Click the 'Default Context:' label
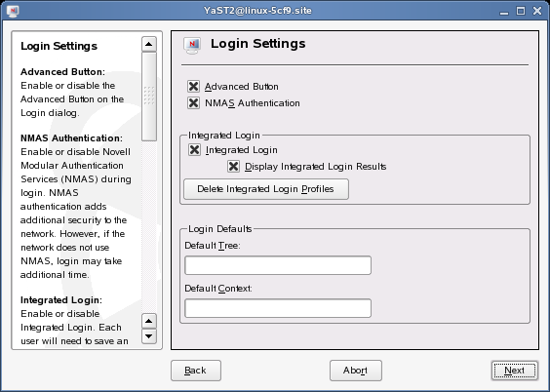The width and height of the screenshot is (550, 392). tap(218, 289)
